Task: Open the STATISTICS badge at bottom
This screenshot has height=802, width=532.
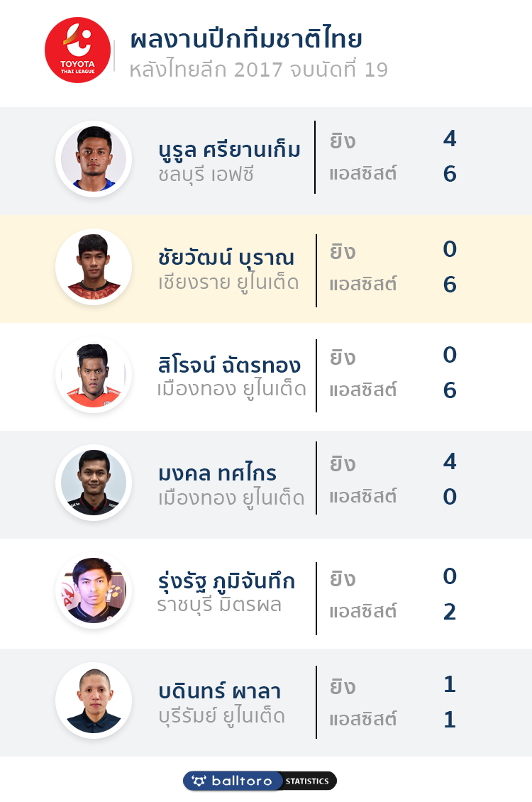Action: pos(307,781)
